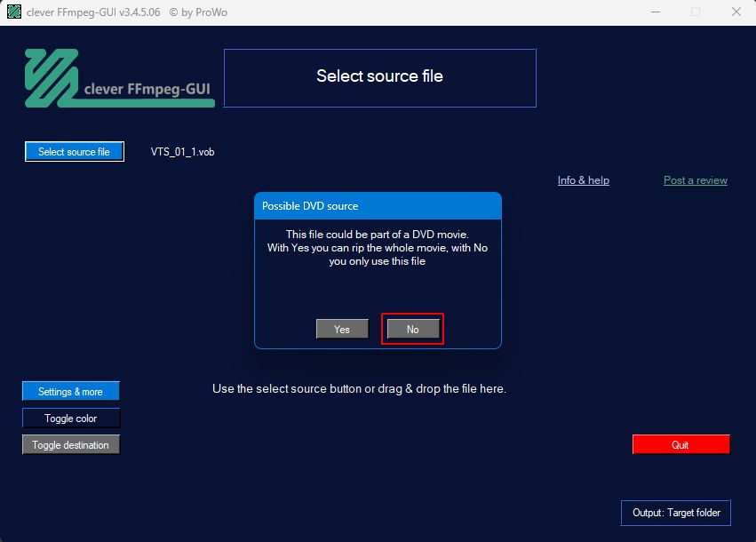Click the Select source file button
This screenshot has height=542, width=756.
[75, 151]
